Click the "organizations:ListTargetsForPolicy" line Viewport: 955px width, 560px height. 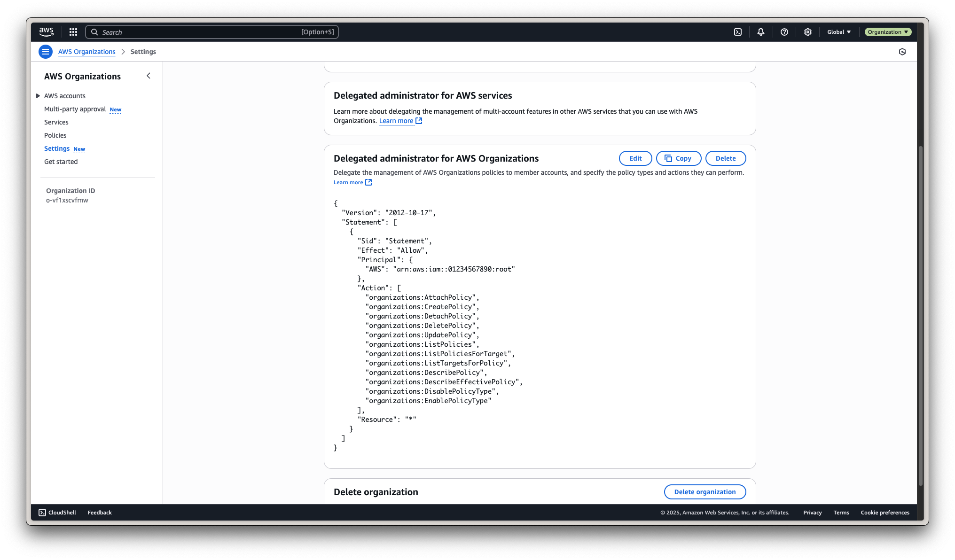pyautogui.click(x=438, y=363)
